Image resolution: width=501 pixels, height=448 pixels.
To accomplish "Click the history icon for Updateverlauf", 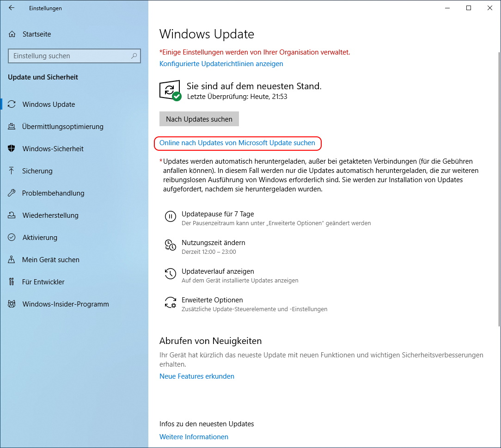I will click(x=170, y=274).
